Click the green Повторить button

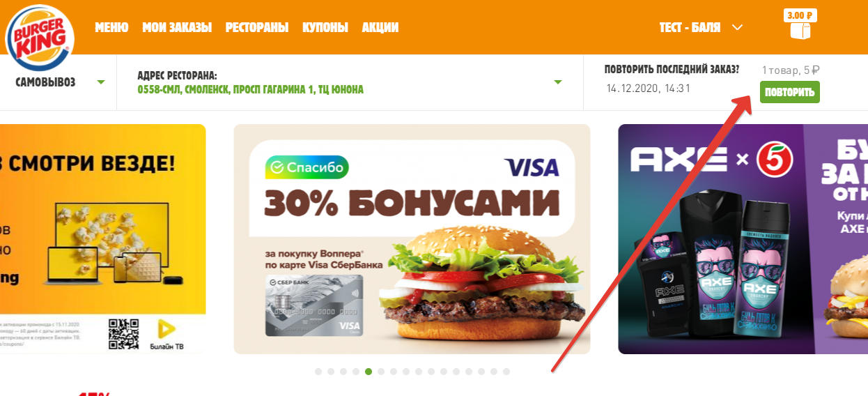(x=789, y=92)
